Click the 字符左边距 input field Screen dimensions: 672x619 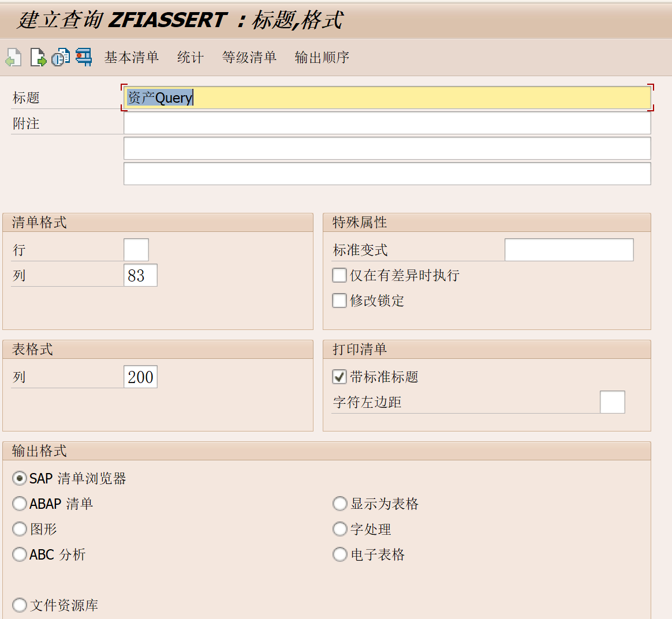point(612,402)
